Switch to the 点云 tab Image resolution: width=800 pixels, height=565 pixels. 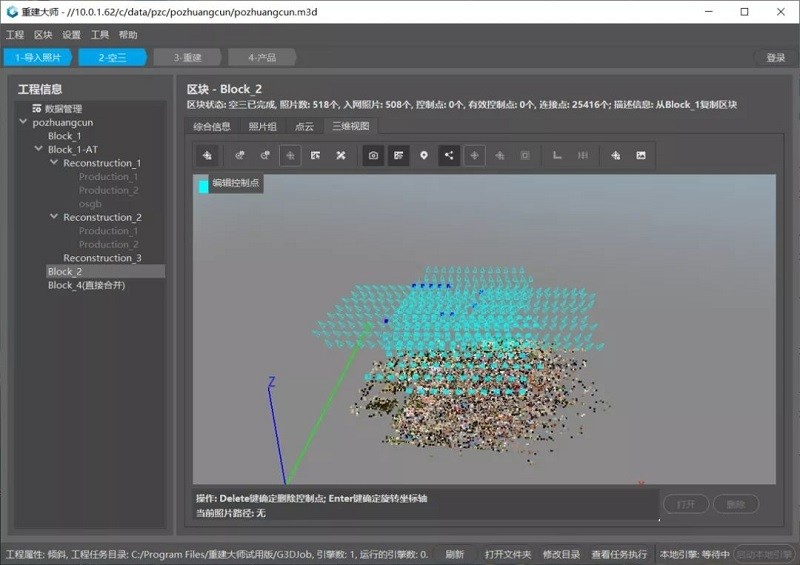tap(304, 126)
